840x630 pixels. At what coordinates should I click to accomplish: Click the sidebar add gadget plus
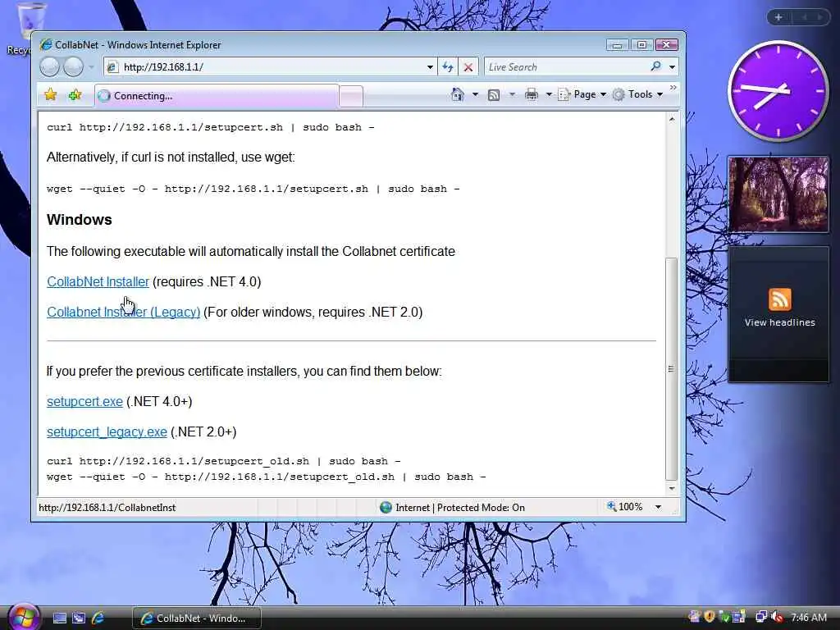click(x=778, y=17)
